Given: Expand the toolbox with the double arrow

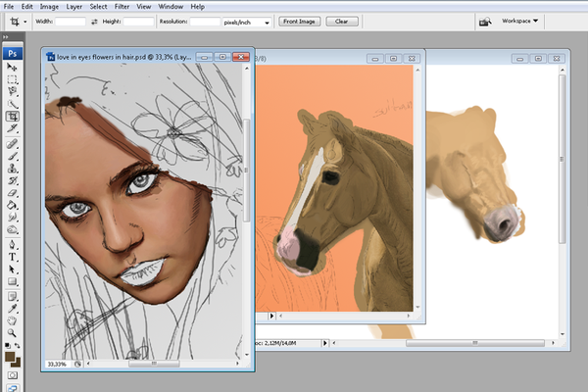Looking at the screenshot, I should coord(6,37).
